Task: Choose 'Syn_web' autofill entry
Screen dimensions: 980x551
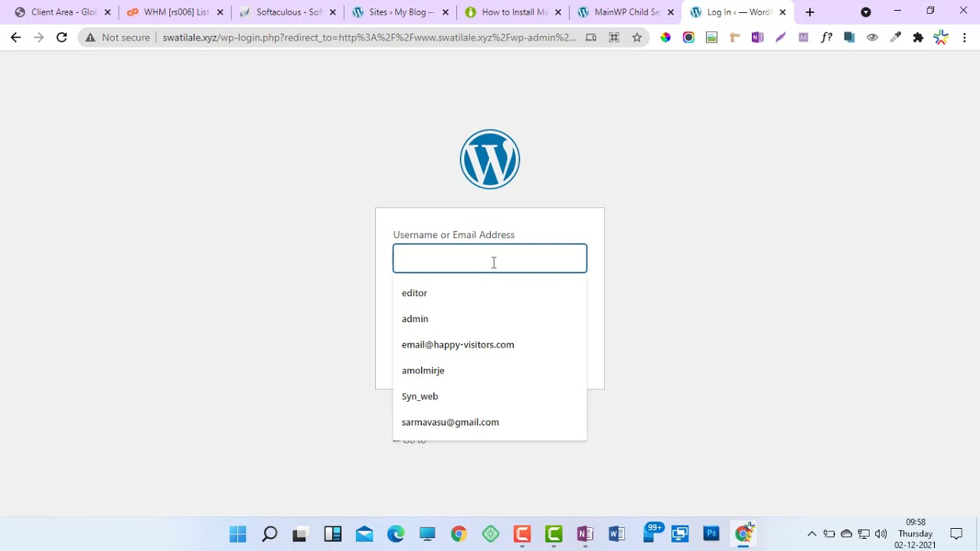Action: click(x=490, y=396)
